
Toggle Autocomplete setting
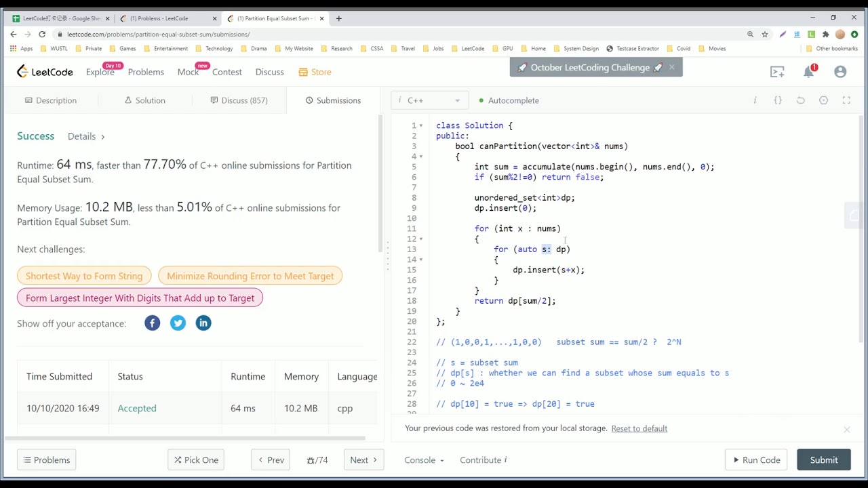tap(509, 100)
